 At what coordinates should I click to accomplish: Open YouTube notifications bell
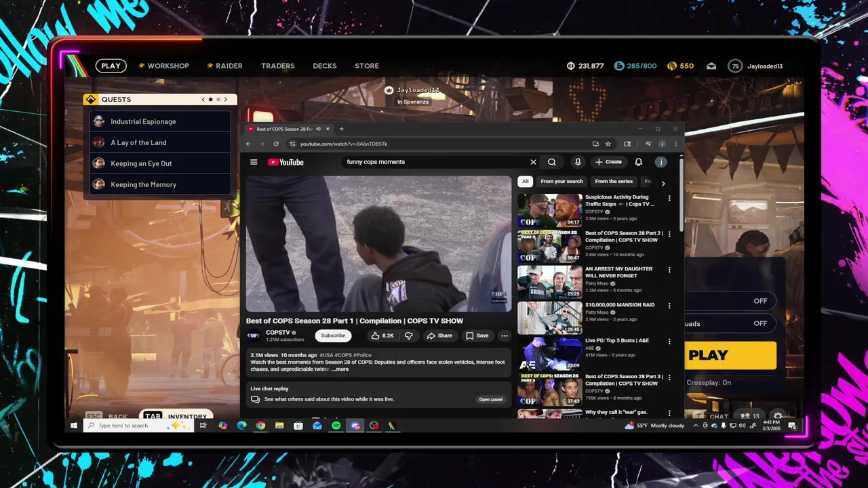click(638, 162)
